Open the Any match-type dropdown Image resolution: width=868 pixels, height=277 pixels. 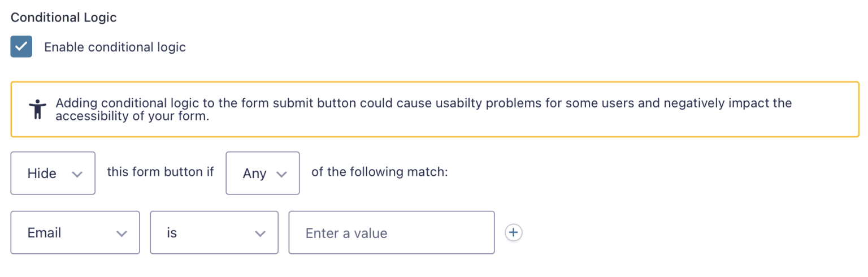(x=263, y=173)
